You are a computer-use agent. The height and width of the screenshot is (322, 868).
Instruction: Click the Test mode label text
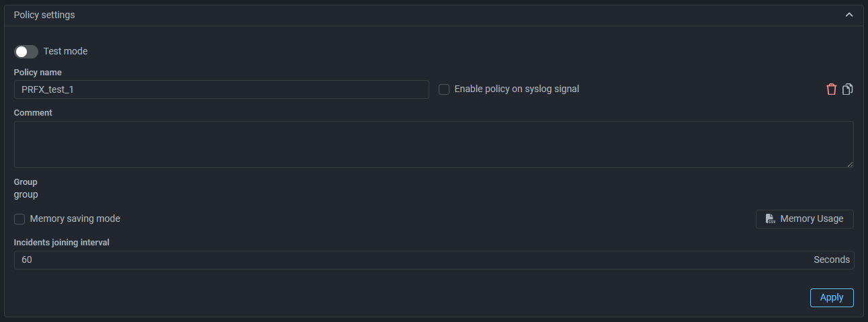tap(65, 51)
